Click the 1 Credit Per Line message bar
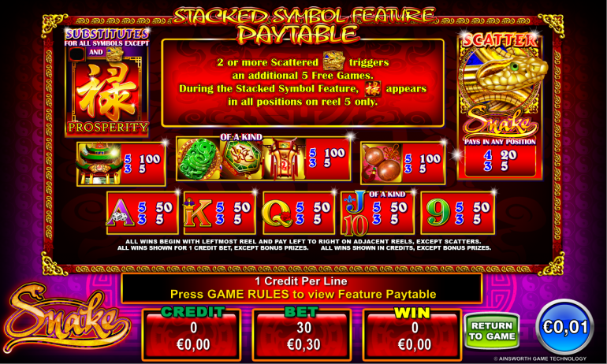 coord(302,288)
